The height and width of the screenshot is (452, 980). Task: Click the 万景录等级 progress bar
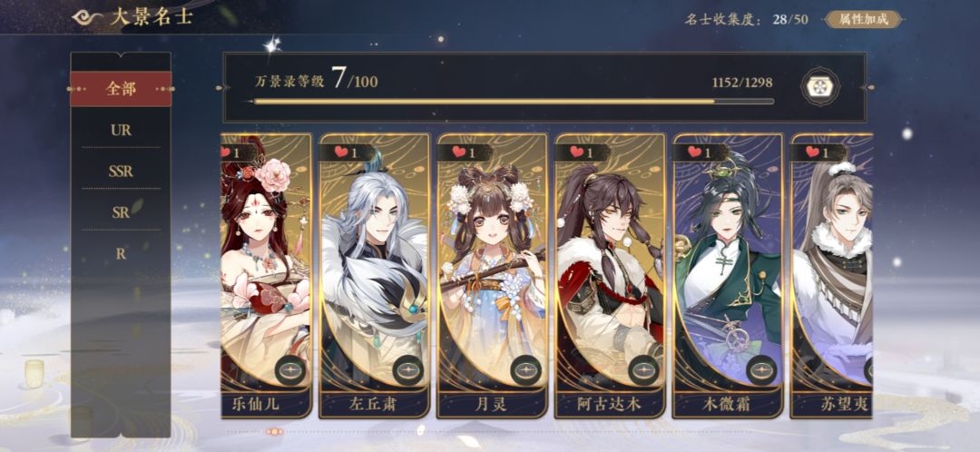[x=513, y=102]
